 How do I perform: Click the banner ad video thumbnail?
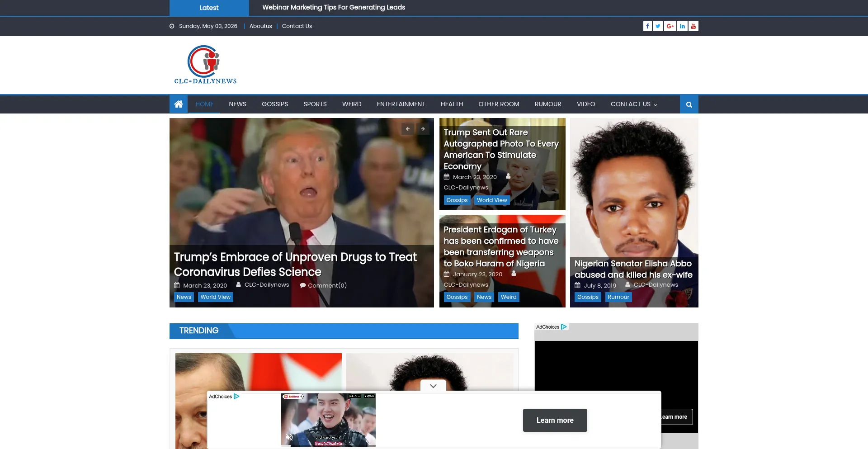[328, 420]
